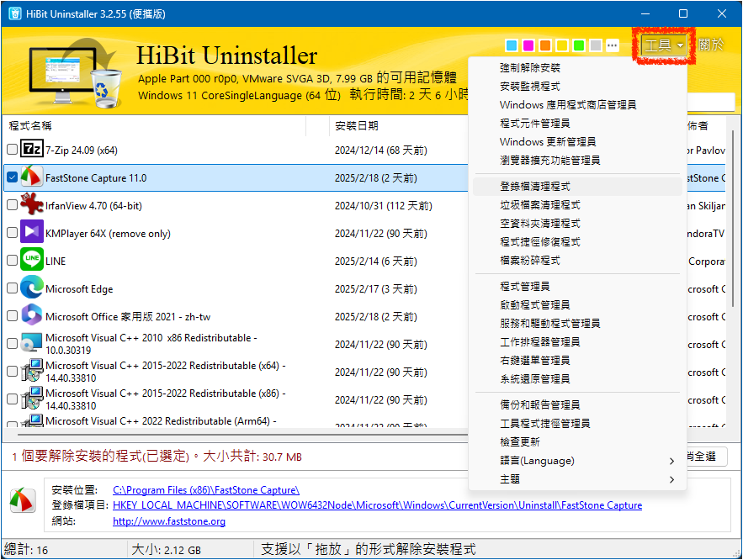Image resolution: width=743 pixels, height=560 pixels.
Task: Select 檢查更新 menu entry
Action: (x=577, y=441)
